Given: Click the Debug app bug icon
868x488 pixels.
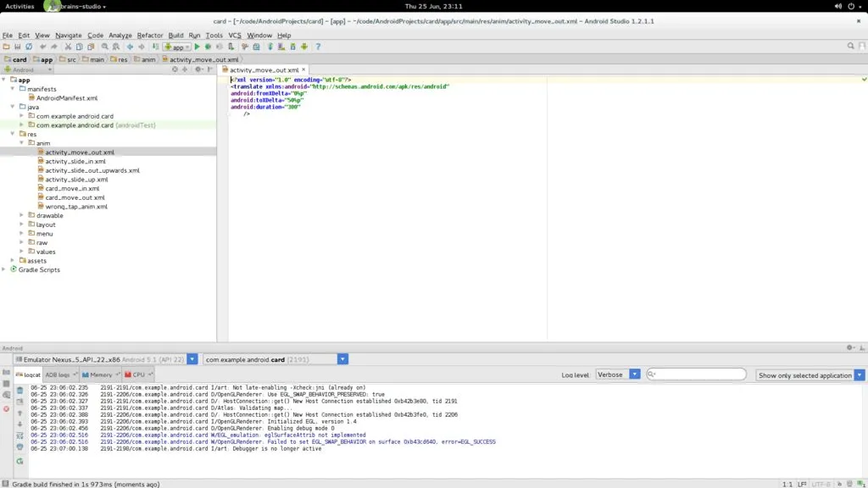Looking at the screenshot, I should pos(208,47).
